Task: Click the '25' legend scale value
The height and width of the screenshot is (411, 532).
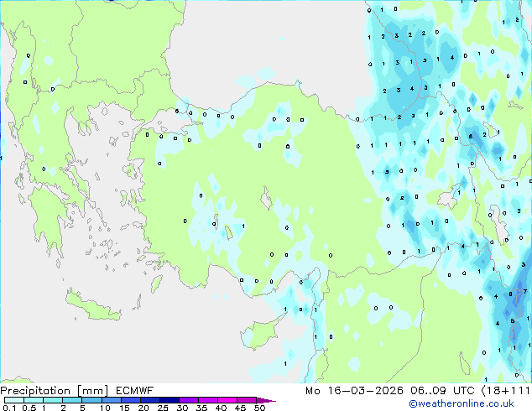Action: [x=163, y=408]
